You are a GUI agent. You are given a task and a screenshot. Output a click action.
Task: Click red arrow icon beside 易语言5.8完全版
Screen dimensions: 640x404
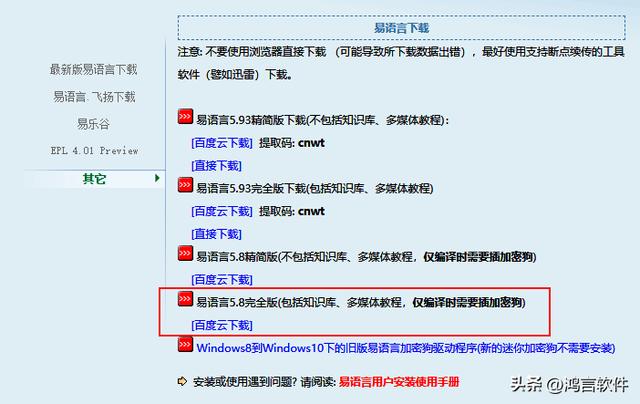tap(184, 300)
